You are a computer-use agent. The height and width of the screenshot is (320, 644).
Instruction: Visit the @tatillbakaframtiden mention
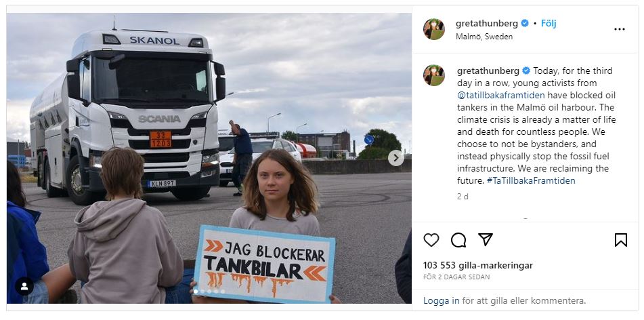pos(500,95)
